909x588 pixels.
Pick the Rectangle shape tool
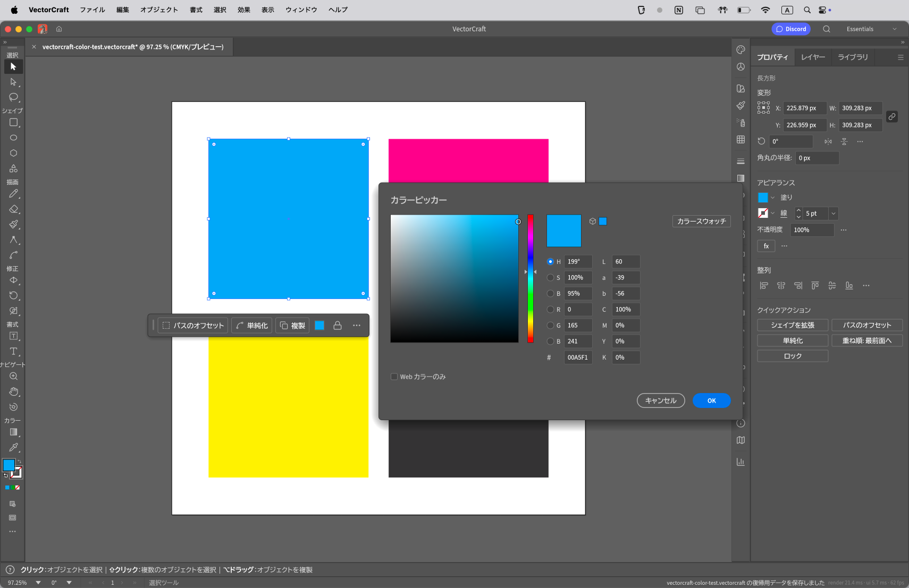pos(13,122)
